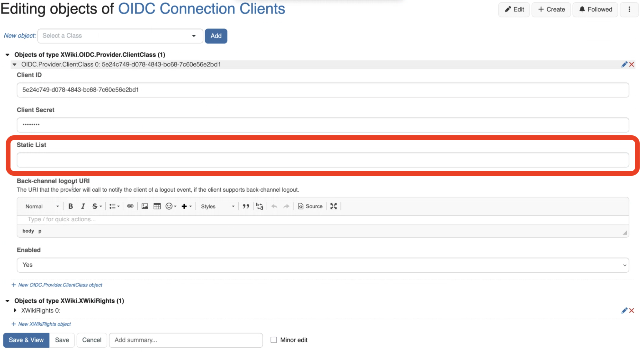
Task: Open the Enabled Yes dropdown
Action: tap(323, 265)
